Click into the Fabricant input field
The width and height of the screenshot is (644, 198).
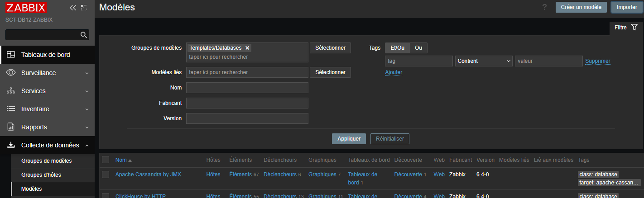click(247, 103)
